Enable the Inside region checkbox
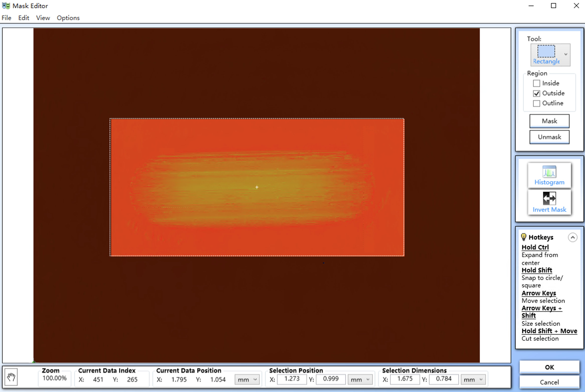585x392 pixels. [536, 83]
